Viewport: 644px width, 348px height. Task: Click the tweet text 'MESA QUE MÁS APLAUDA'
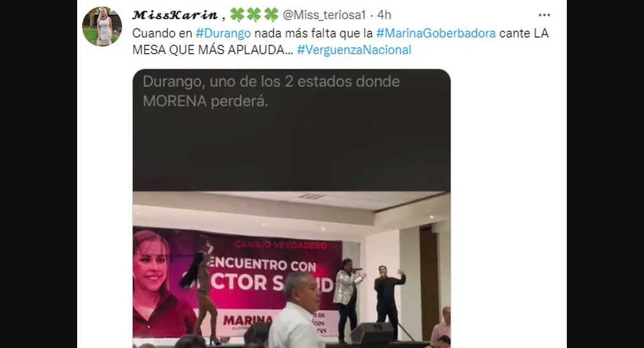coord(209,50)
